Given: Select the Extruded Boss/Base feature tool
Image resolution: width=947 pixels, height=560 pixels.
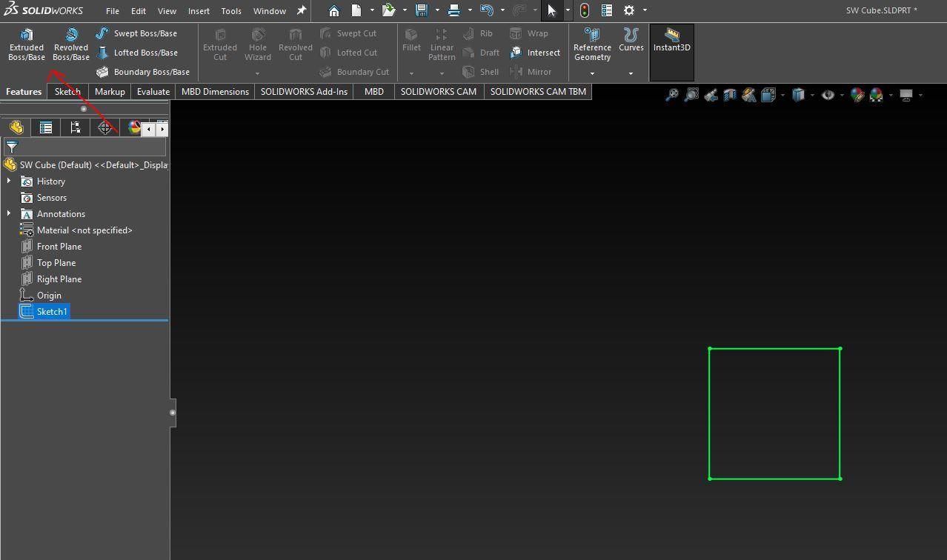Looking at the screenshot, I should [x=26, y=43].
